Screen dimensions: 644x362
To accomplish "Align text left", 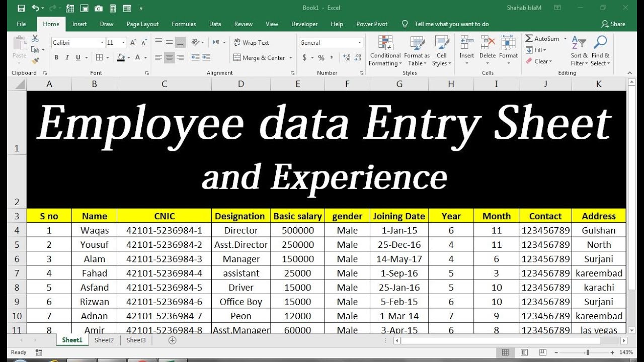I will (158, 58).
